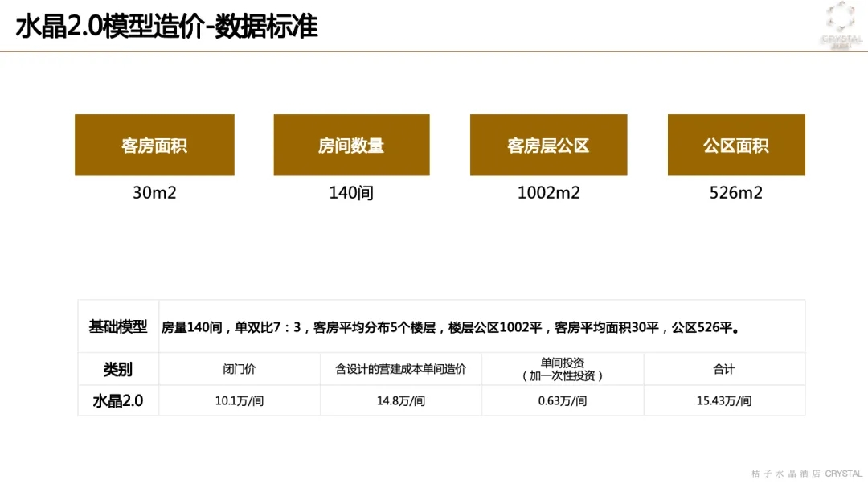The image size is (868, 484).
Task: Select the 类别 row header cell
Action: click(118, 369)
